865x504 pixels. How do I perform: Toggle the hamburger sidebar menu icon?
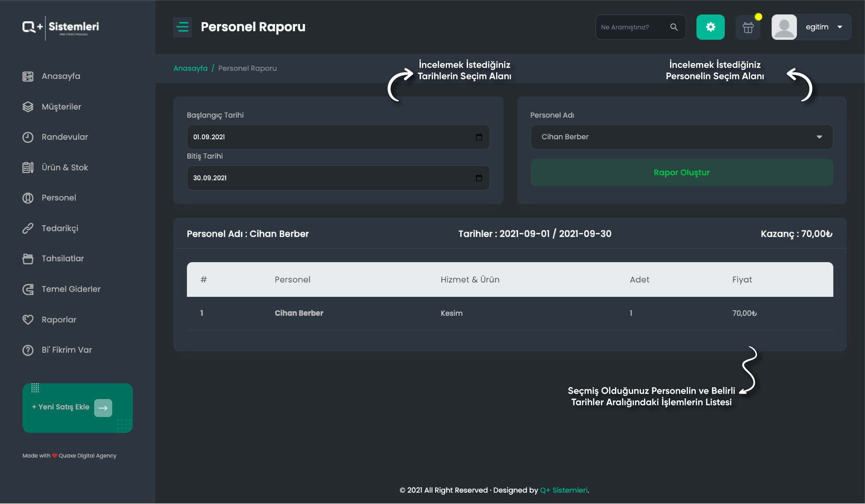(183, 27)
